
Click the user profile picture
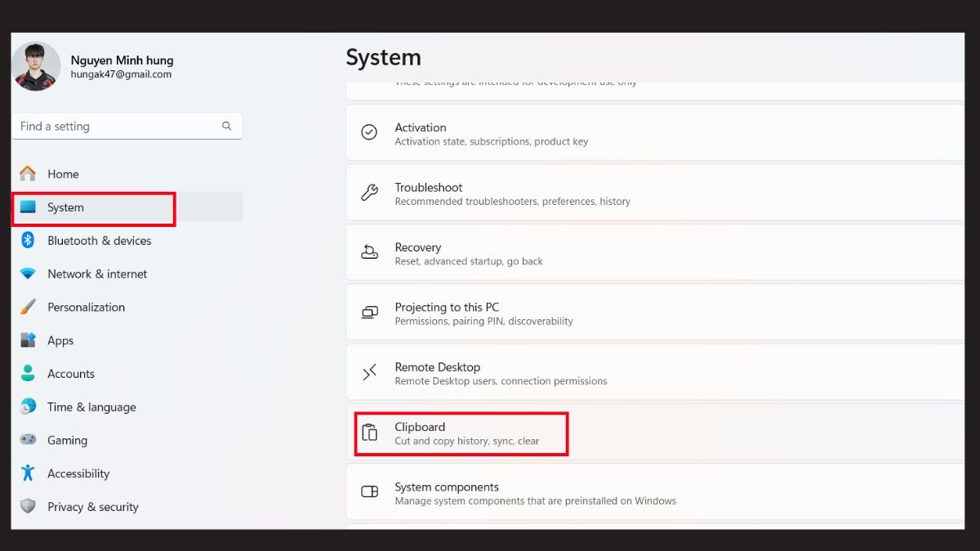pos(36,66)
